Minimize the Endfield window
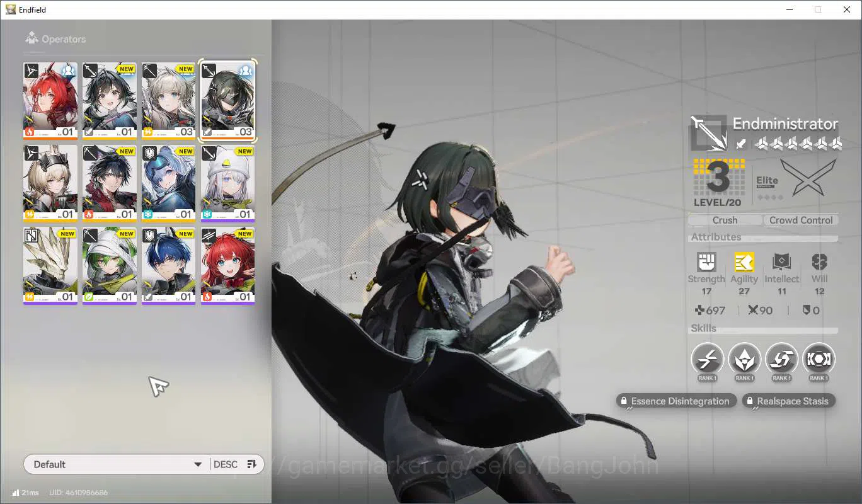 coord(789,9)
